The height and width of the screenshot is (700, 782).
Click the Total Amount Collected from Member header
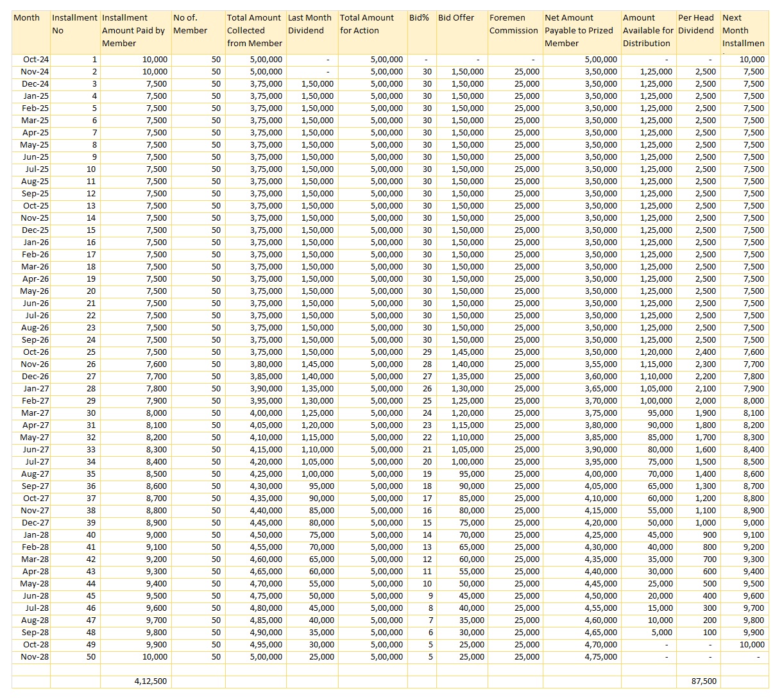[x=255, y=31]
